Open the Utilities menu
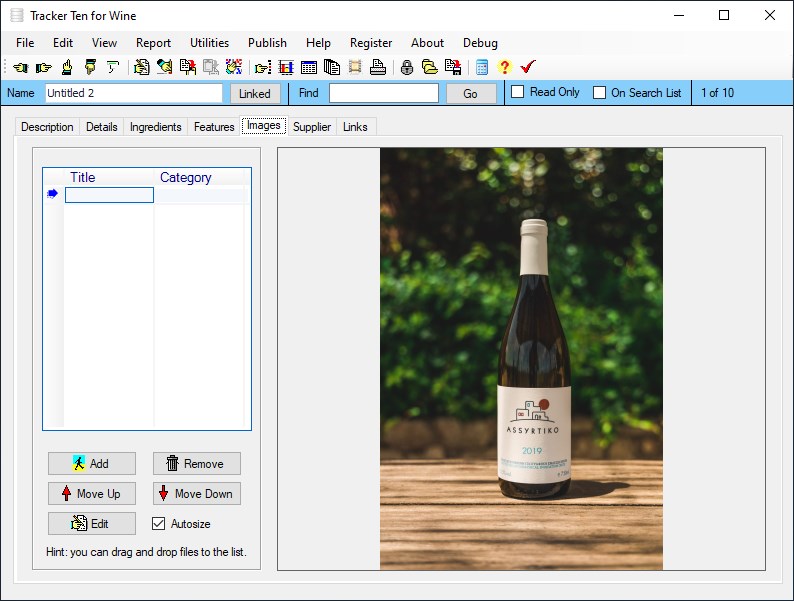Image resolution: width=794 pixels, height=601 pixels. pos(209,43)
